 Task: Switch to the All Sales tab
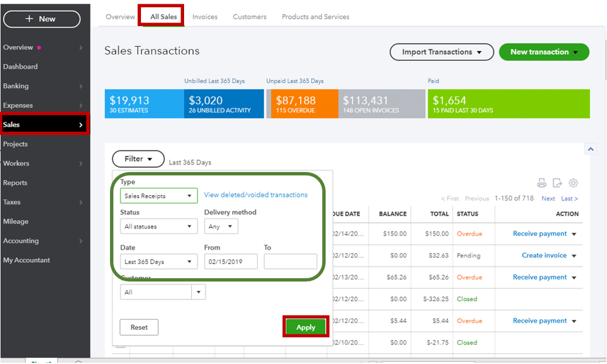163,16
